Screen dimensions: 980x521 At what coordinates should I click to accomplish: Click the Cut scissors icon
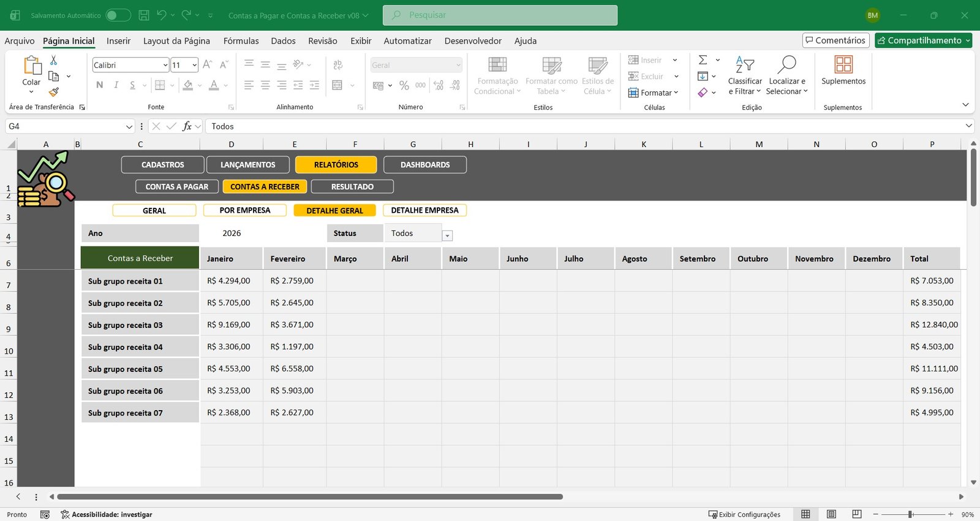(x=53, y=60)
